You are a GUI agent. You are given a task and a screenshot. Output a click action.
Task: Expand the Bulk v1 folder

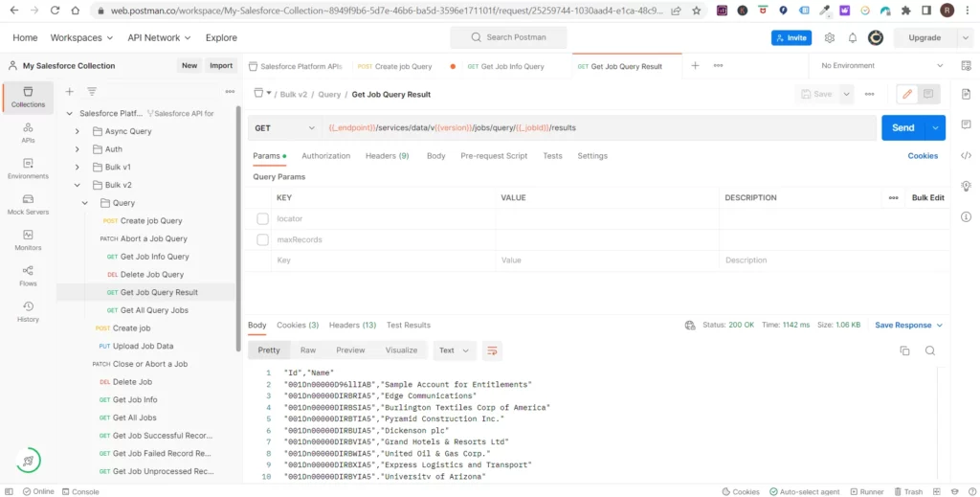[x=77, y=167]
